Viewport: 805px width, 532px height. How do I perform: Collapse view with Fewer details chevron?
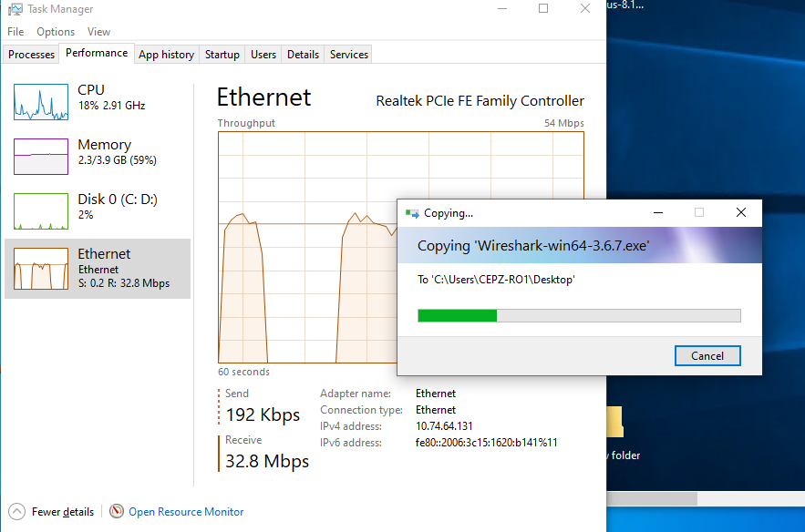(x=16, y=511)
